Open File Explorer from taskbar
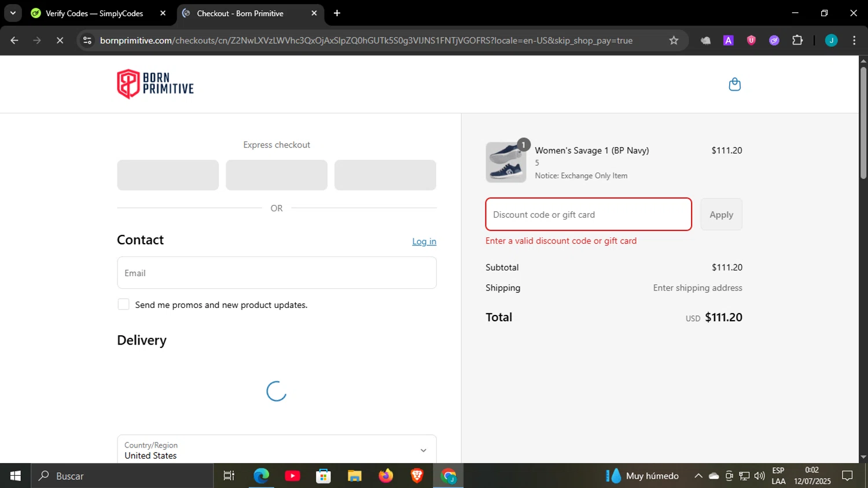 click(354, 476)
